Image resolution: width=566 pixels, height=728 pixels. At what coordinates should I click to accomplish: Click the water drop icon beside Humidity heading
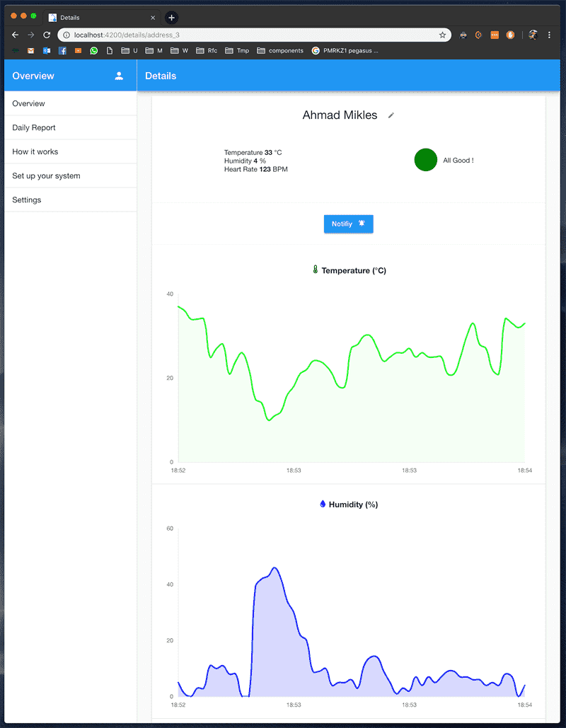click(323, 504)
